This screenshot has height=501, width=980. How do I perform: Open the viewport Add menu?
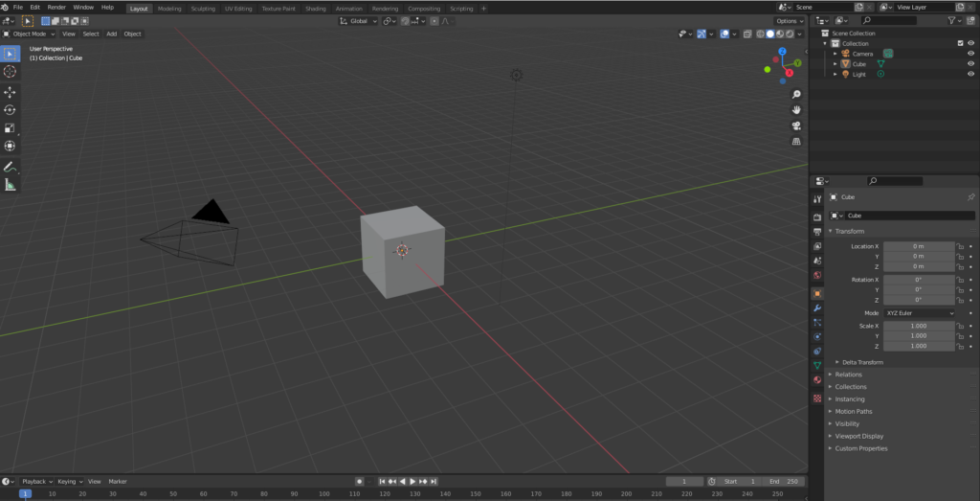click(111, 34)
